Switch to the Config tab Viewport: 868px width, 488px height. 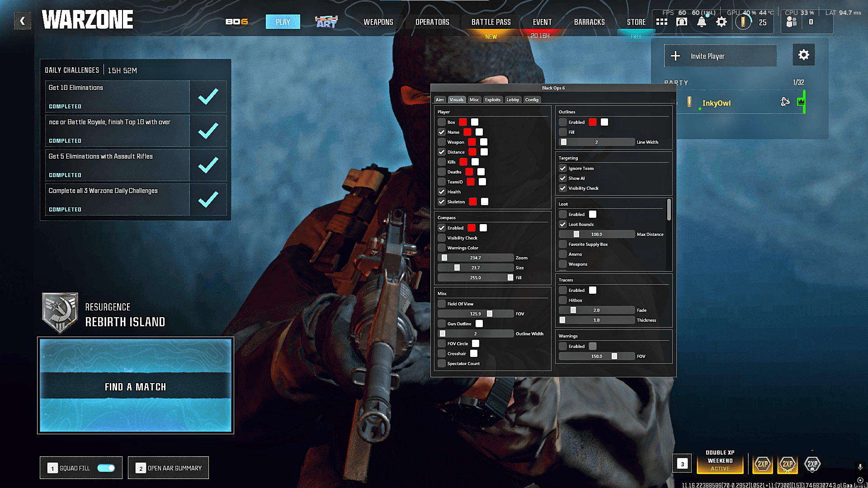coord(532,99)
